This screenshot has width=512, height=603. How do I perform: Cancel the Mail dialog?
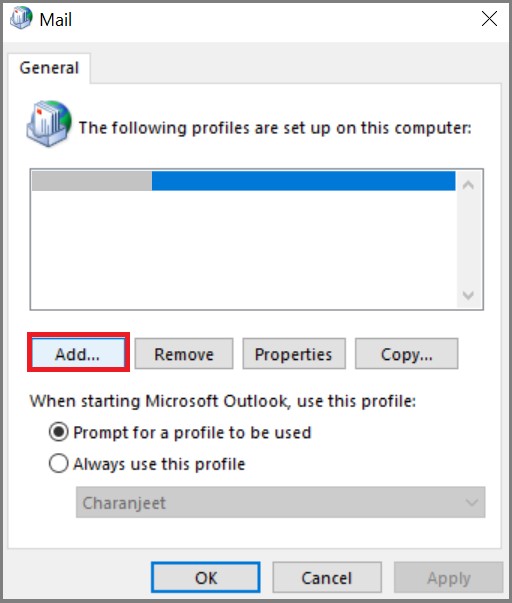click(327, 577)
